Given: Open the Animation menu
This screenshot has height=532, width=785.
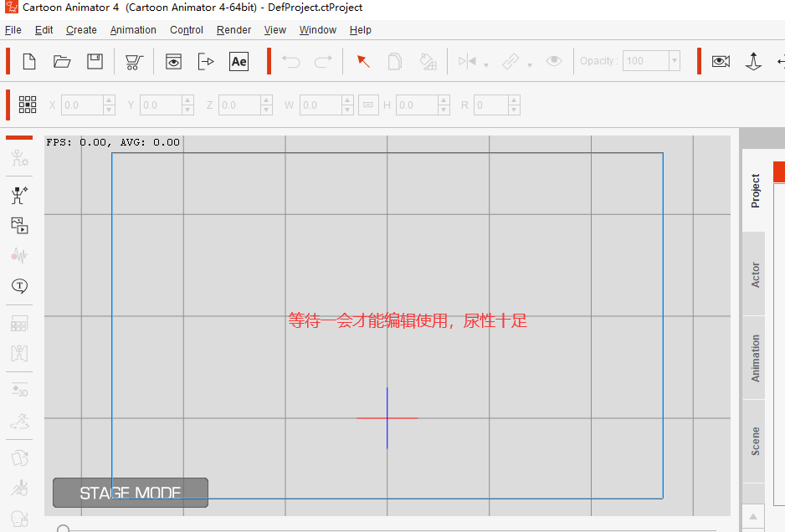Looking at the screenshot, I should point(133,30).
